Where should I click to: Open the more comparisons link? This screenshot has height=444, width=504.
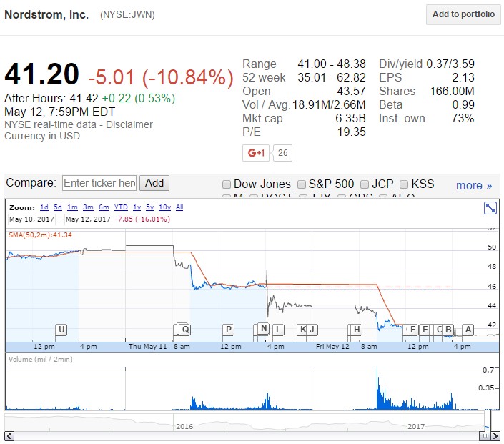(x=474, y=185)
